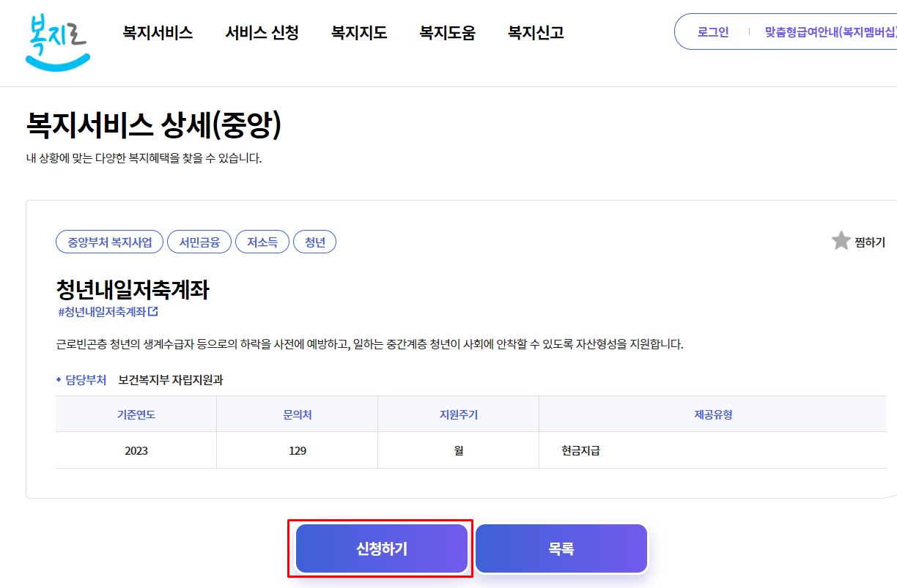Click the 문의처 column header

(298, 414)
